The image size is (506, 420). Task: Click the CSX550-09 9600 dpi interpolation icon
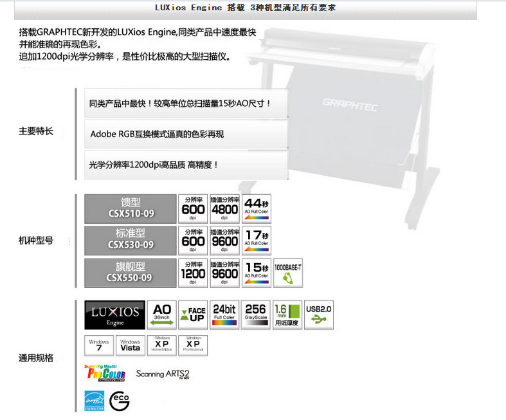(x=224, y=273)
